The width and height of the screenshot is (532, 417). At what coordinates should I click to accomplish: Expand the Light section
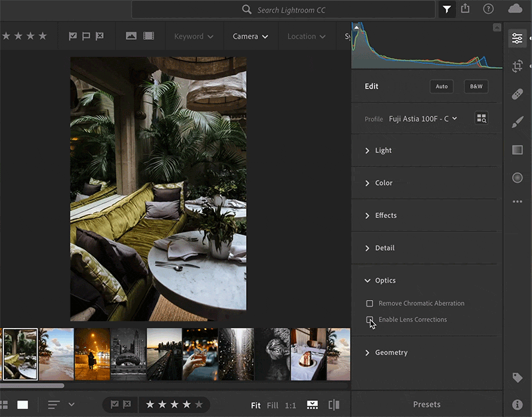tap(383, 151)
